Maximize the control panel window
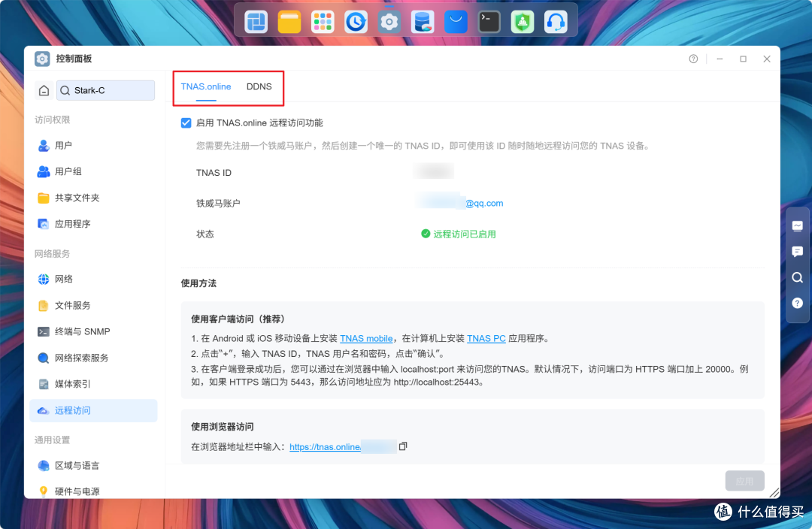Viewport: 812px width, 529px height. coord(743,59)
